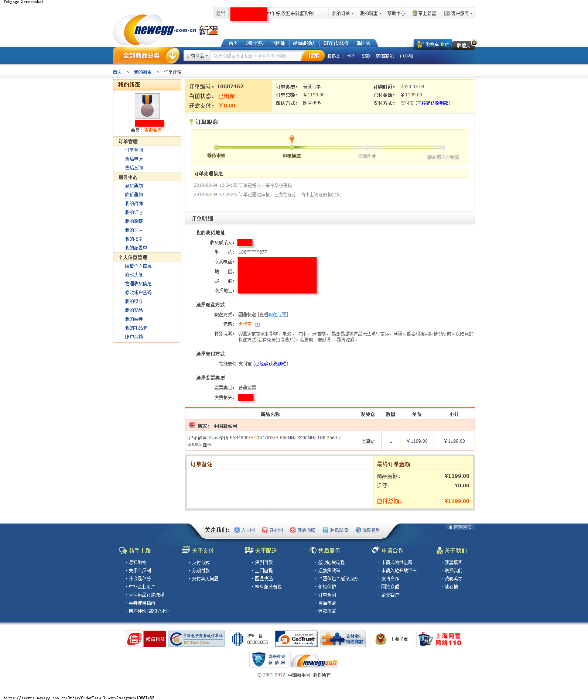Open the shopping cart icon
Screen dimensions: 588x700
[420, 45]
